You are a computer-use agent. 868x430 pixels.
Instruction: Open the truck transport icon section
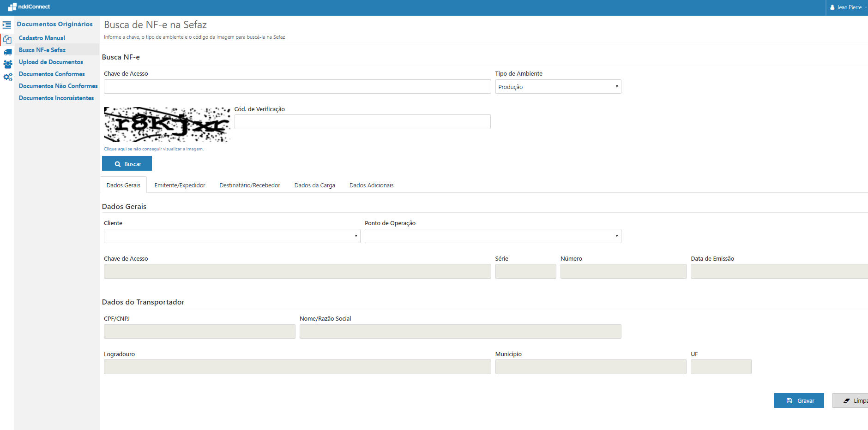[x=8, y=52]
